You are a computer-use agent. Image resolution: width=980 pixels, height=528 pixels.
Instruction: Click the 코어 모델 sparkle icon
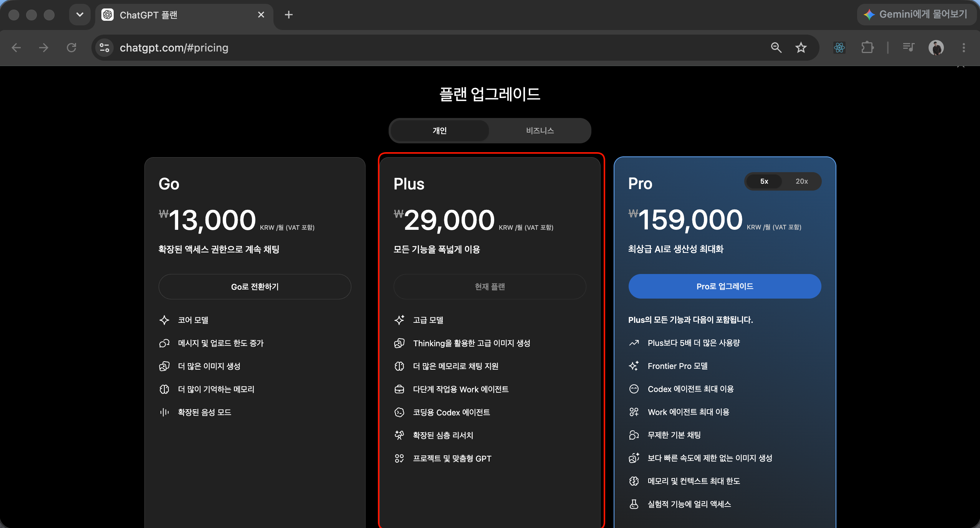(164, 320)
